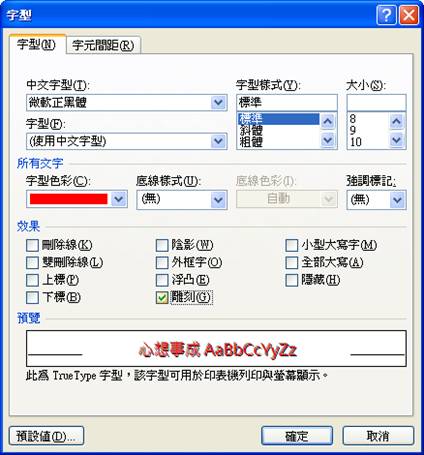The height and width of the screenshot is (455, 424).
Task: Enable the 小型大寫字(M) checkbox
Action: (291, 246)
